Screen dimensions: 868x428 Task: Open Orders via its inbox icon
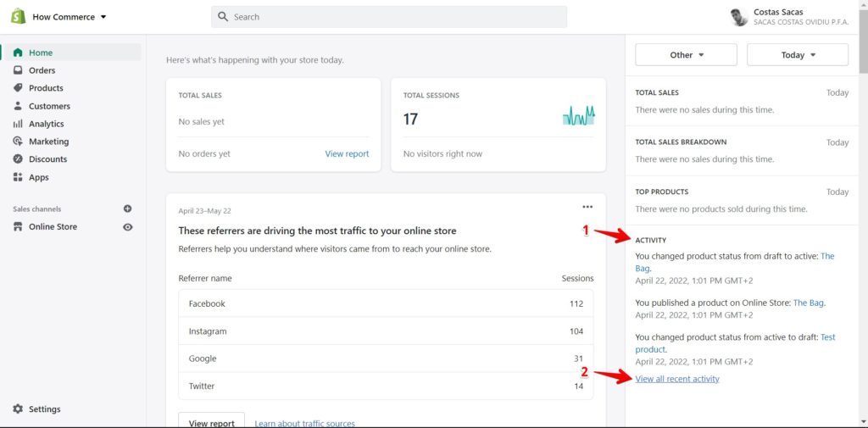[18, 70]
